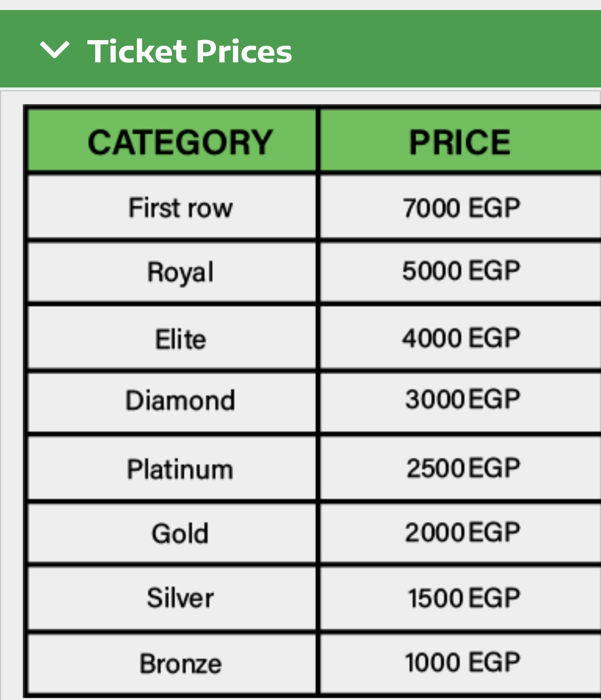
Task: Collapse the Ticket Prices chevron arrow
Action: (x=55, y=51)
